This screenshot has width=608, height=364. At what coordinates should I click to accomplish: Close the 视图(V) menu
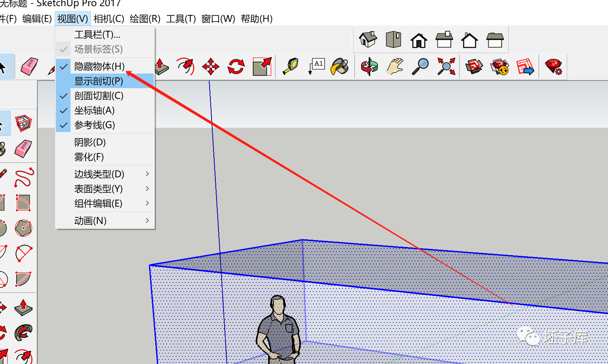[x=72, y=18]
